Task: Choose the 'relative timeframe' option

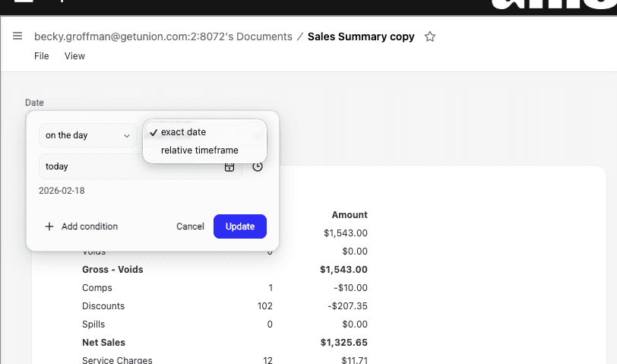Action: coord(199,150)
